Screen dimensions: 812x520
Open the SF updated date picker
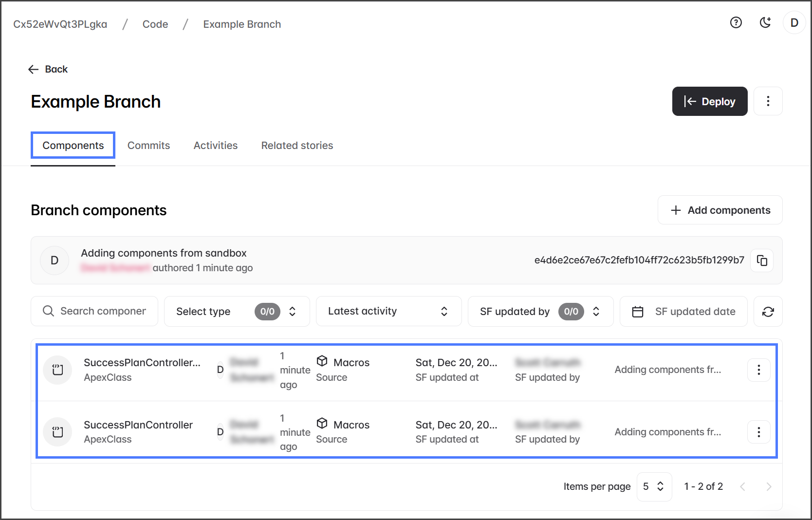683,311
